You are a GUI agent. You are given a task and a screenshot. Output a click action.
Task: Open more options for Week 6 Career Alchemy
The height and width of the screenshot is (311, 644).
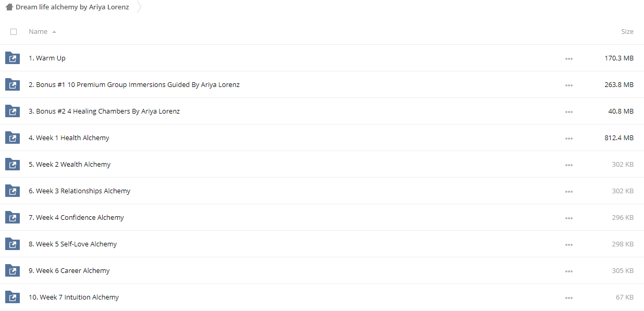click(x=568, y=271)
